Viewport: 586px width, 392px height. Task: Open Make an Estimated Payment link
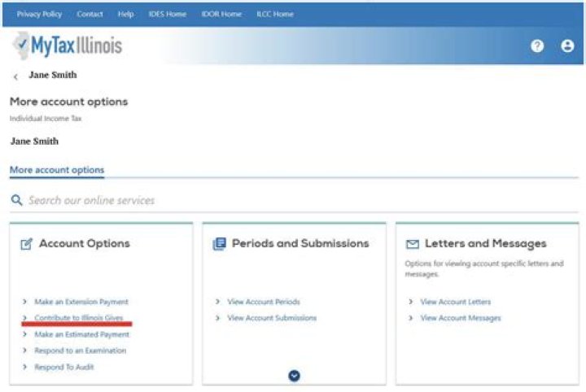click(x=82, y=334)
